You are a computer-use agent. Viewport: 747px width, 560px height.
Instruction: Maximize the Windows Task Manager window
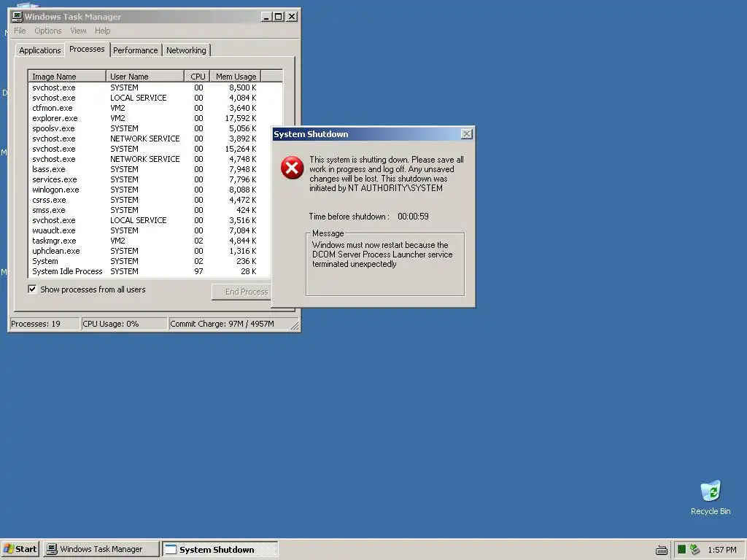tap(279, 17)
